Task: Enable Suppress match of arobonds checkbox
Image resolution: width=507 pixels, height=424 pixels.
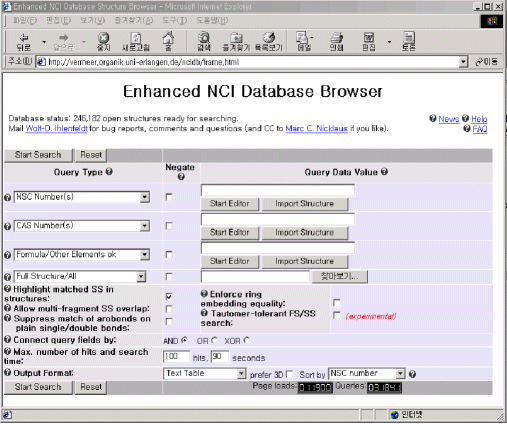Action: click(169, 321)
